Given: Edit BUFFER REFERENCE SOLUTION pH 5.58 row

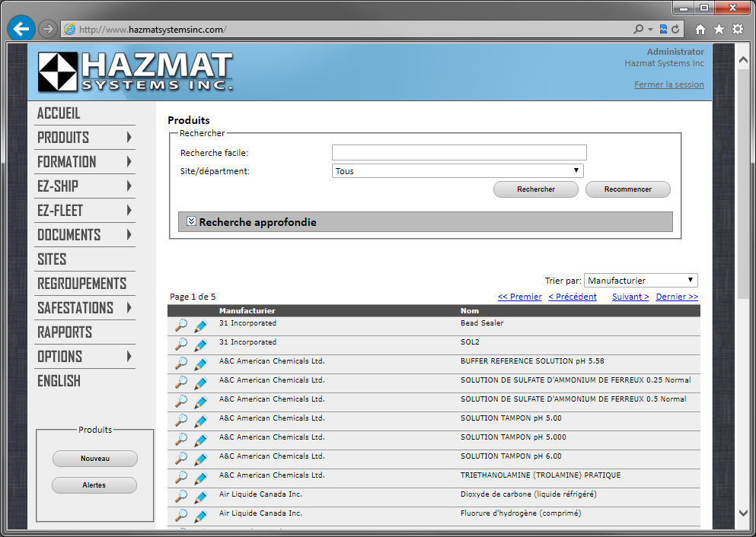Looking at the screenshot, I should [x=200, y=364].
